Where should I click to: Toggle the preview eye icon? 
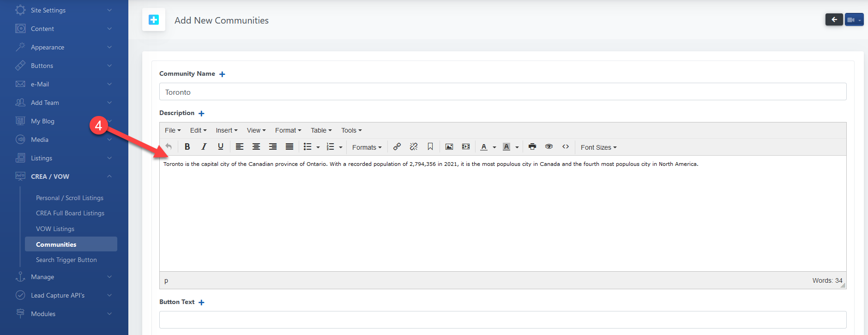point(549,147)
